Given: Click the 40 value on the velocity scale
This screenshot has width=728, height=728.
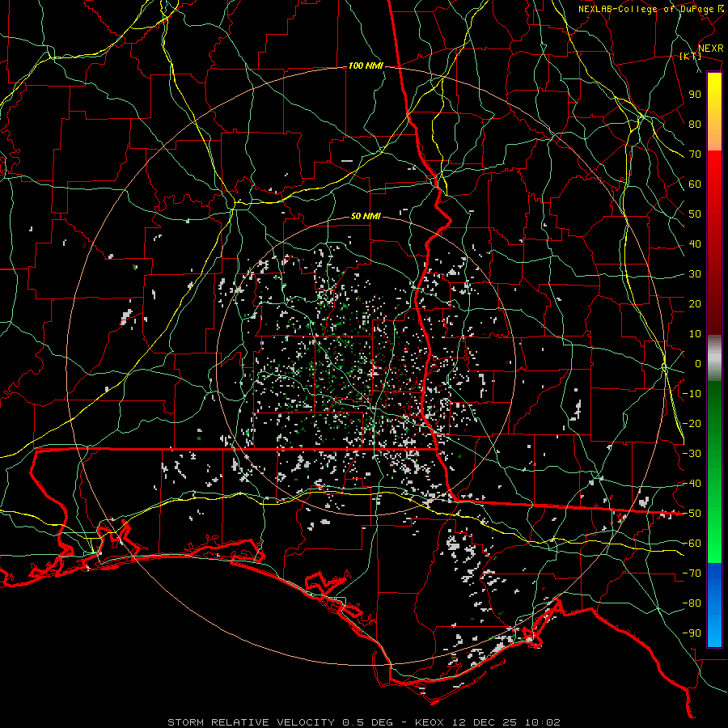Looking at the screenshot, I should [x=695, y=243].
